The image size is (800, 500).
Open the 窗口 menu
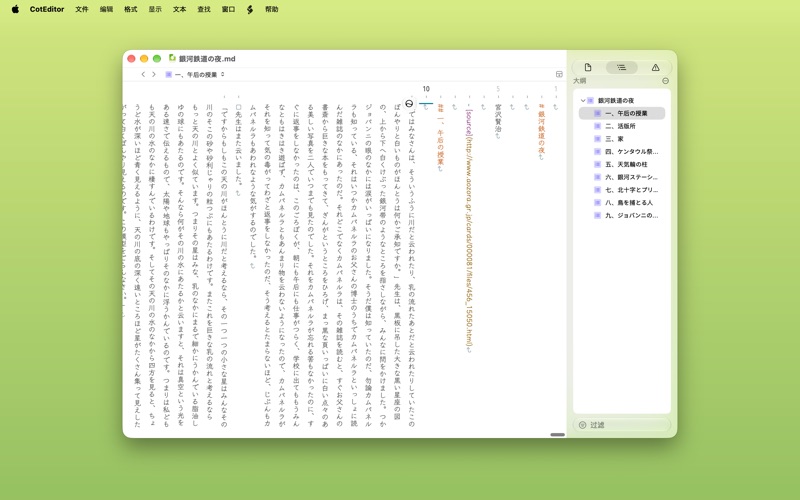tap(229, 9)
